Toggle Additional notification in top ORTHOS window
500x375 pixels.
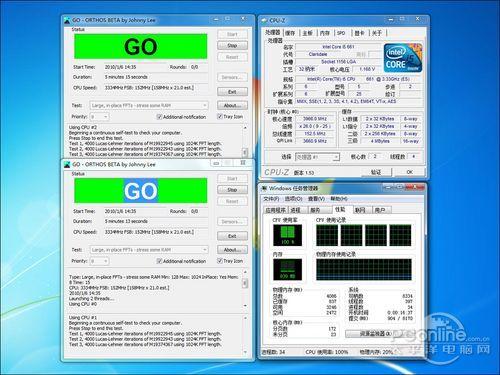point(159,117)
